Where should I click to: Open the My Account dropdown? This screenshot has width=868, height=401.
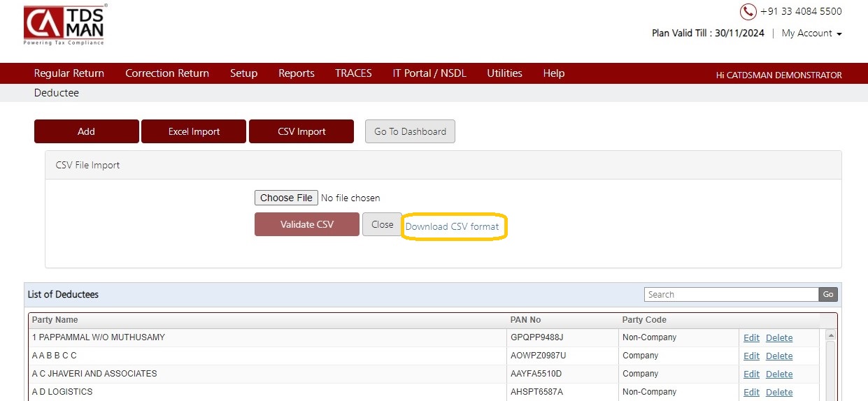point(811,33)
